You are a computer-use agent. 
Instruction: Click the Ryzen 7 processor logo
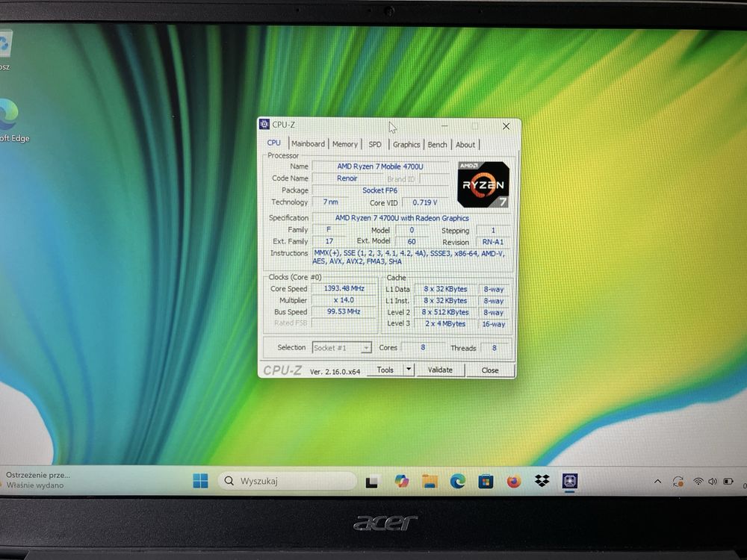pyautogui.click(x=483, y=184)
